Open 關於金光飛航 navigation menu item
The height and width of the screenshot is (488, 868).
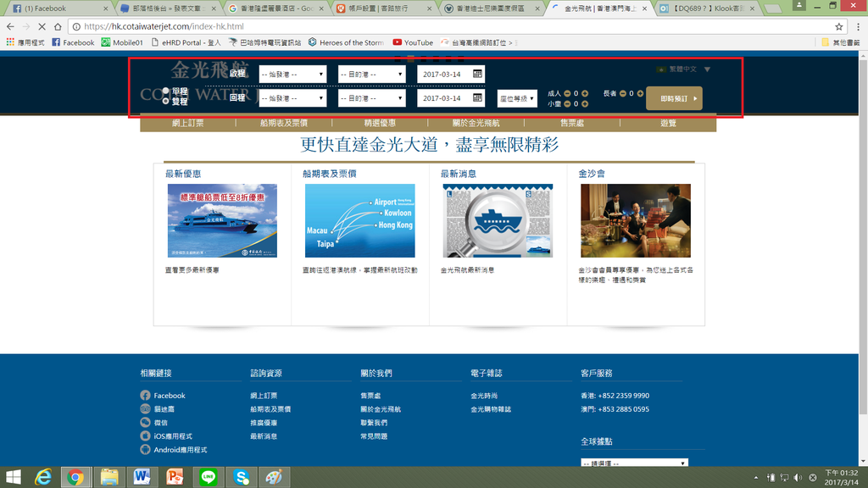coord(476,123)
